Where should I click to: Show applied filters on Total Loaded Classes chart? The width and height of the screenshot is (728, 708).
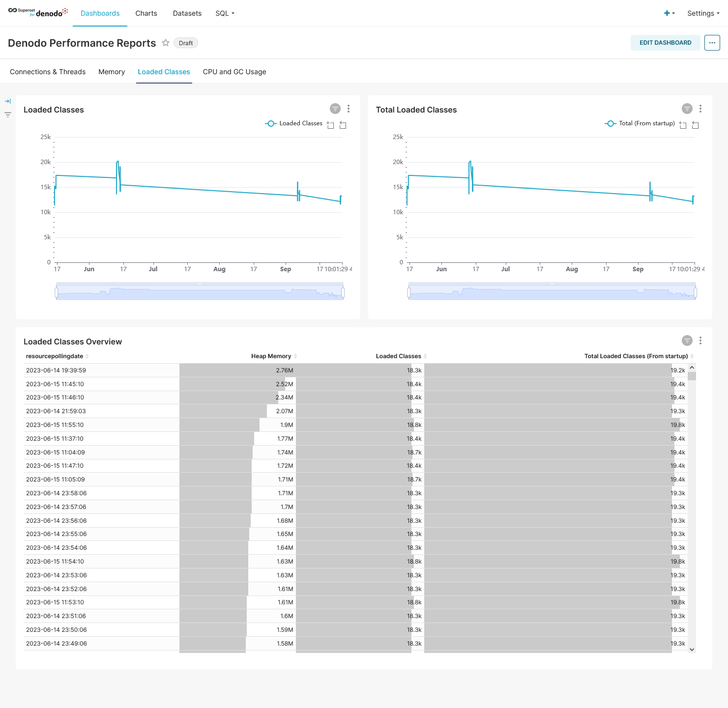687,109
